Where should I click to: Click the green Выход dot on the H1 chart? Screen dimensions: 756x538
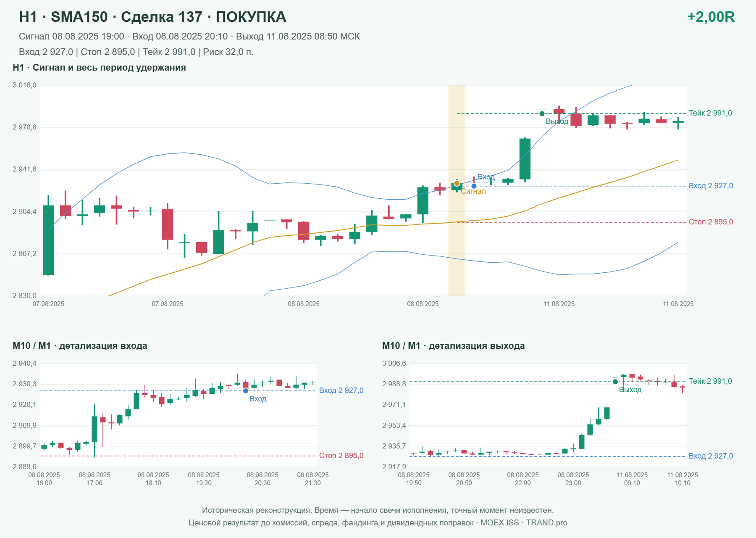(542, 113)
